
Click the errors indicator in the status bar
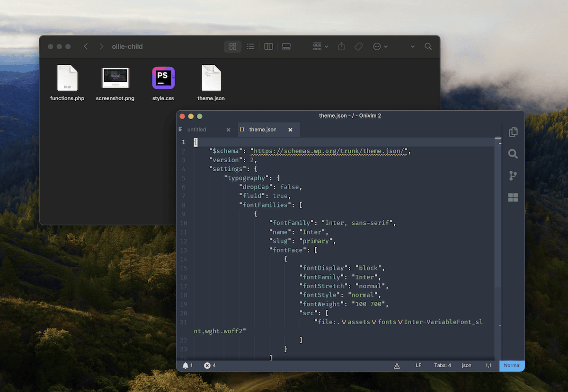(208, 365)
